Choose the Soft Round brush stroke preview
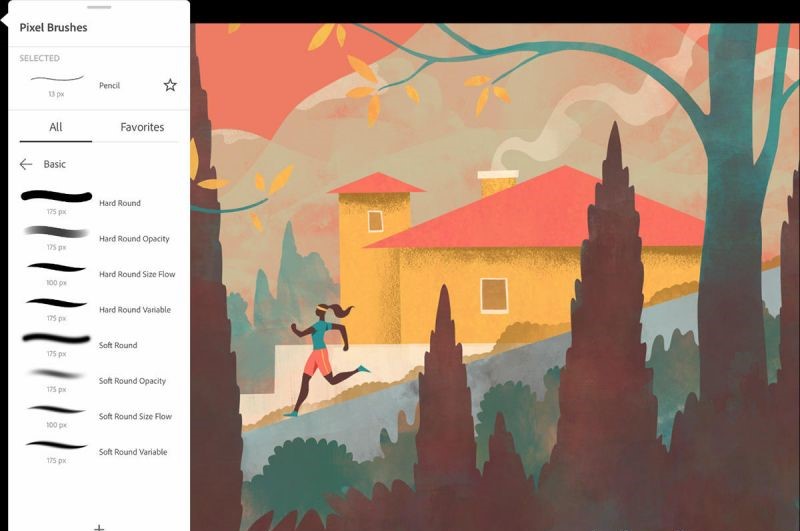The height and width of the screenshot is (531, 800). pyautogui.click(x=56, y=340)
